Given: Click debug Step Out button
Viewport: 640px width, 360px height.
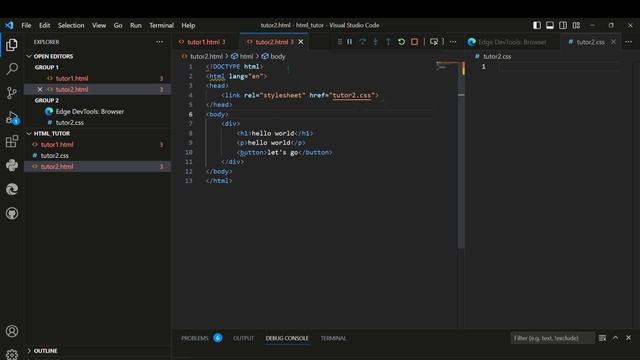Looking at the screenshot, I should pyautogui.click(x=388, y=42).
